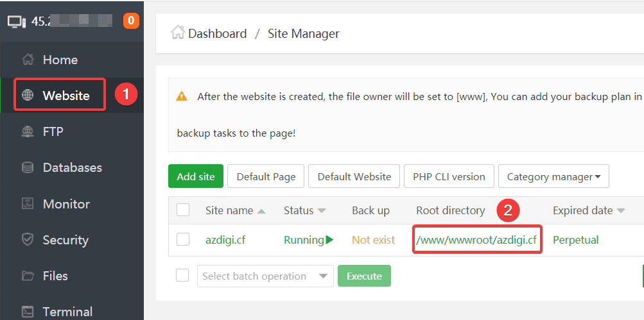Click the Files folder icon

click(x=28, y=276)
